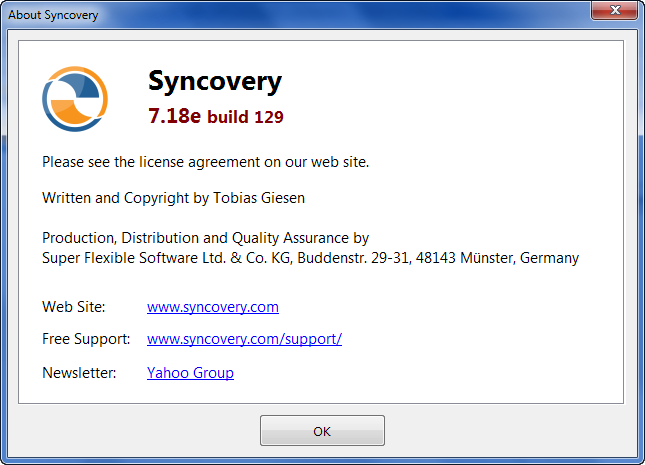Click the build 129 text
The height and width of the screenshot is (465, 645).
[245, 117]
